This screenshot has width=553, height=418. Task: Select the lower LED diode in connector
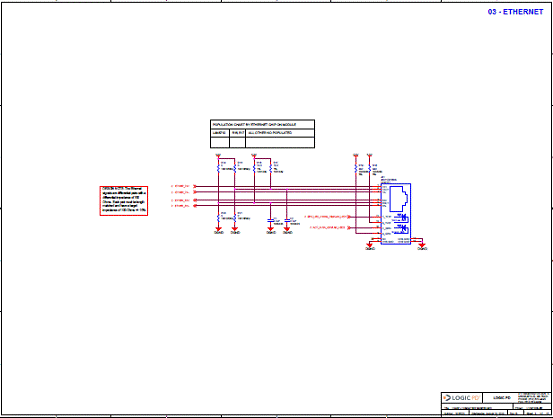tap(403, 229)
